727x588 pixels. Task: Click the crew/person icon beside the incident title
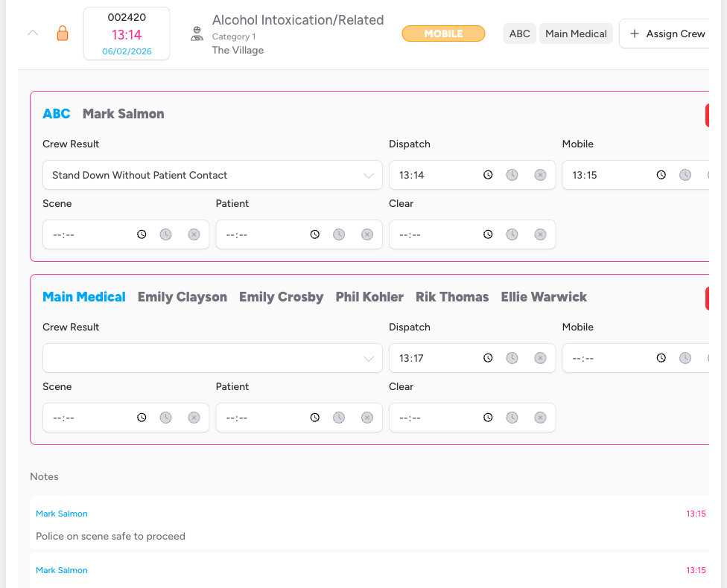pos(197,33)
